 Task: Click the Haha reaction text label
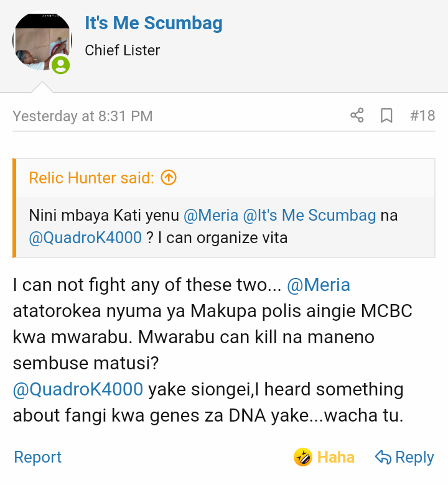[336, 458]
